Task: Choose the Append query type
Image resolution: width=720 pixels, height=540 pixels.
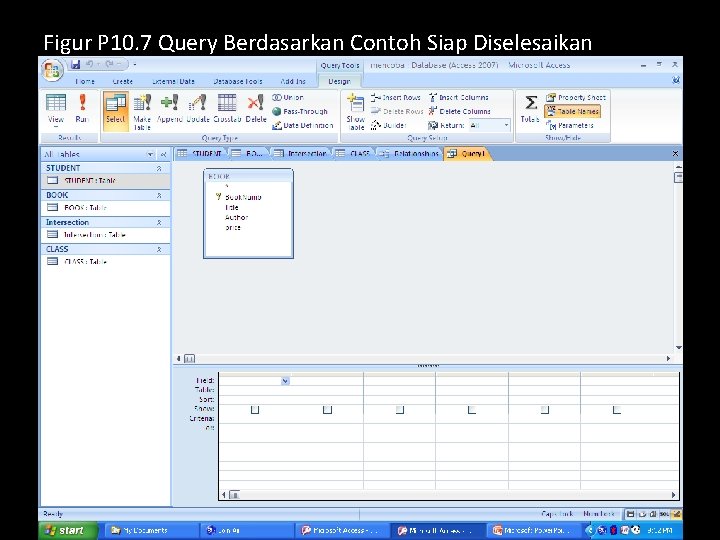Action: [x=170, y=109]
